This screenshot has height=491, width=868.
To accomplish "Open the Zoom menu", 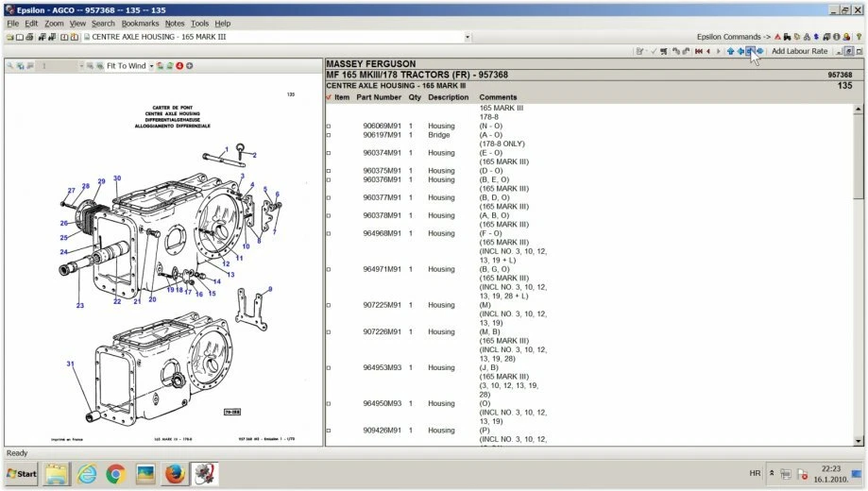I will (54, 24).
